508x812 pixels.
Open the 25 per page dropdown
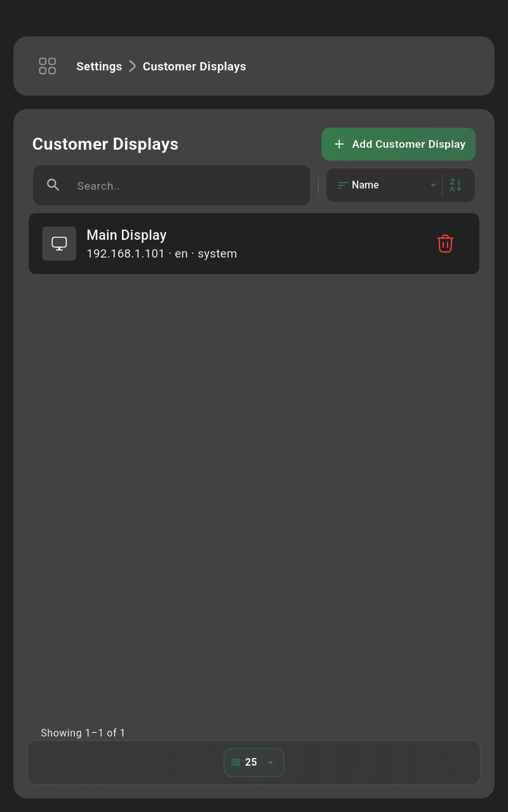pyautogui.click(x=254, y=763)
